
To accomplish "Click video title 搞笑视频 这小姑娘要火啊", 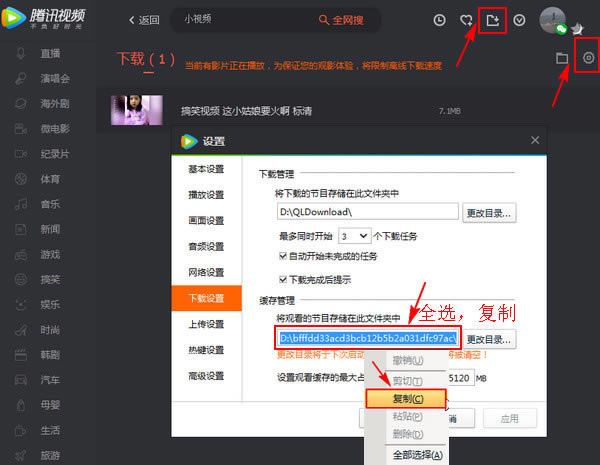I will [x=246, y=111].
